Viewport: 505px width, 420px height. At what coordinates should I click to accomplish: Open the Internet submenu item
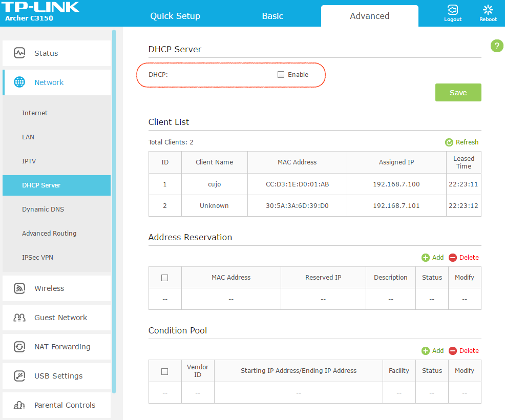(35, 113)
